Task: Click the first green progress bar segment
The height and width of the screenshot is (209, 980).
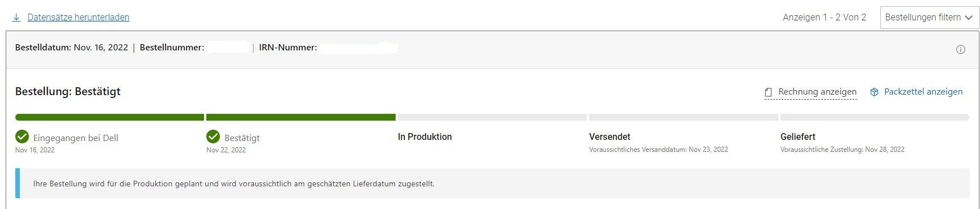Action: (109, 117)
